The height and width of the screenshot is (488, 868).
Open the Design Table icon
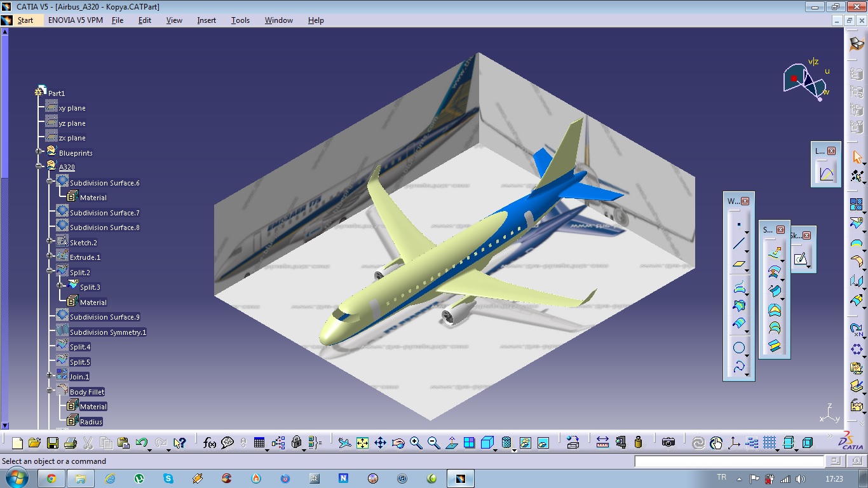[x=259, y=443]
